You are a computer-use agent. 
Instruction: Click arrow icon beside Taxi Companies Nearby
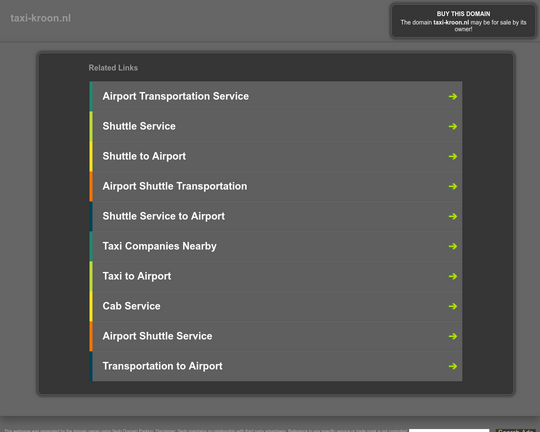click(x=453, y=246)
